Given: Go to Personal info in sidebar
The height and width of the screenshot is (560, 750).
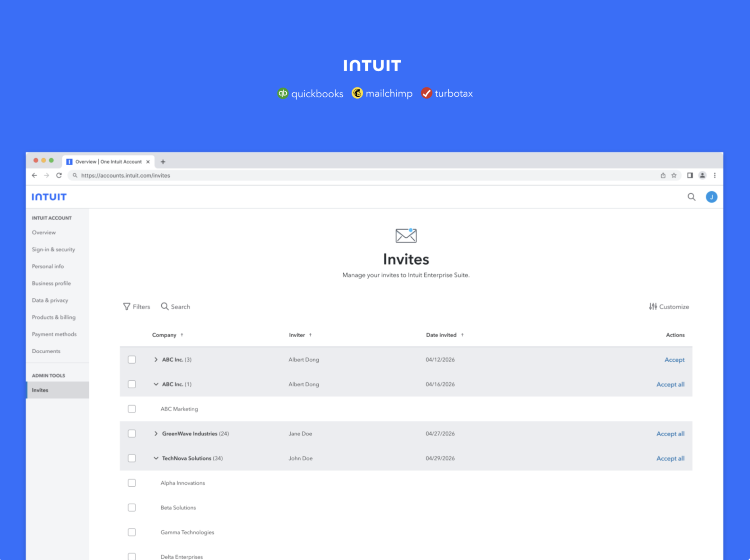Looking at the screenshot, I should click(48, 266).
